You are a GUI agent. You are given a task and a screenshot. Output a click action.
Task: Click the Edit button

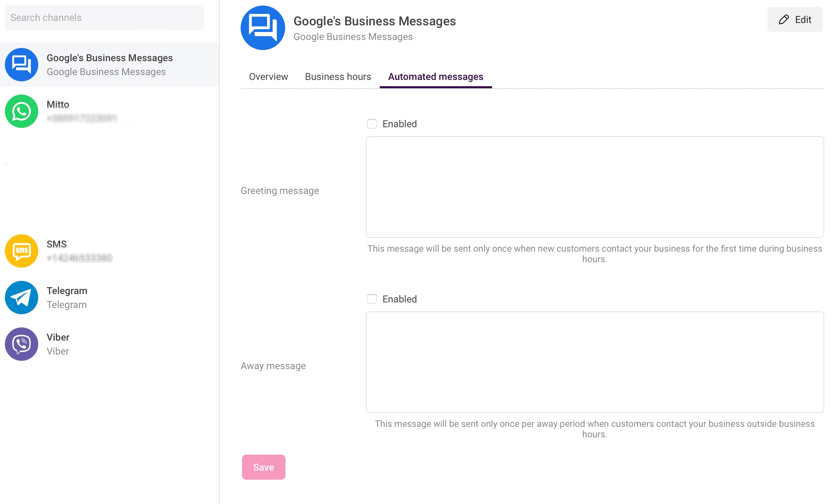tap(795, 19)
